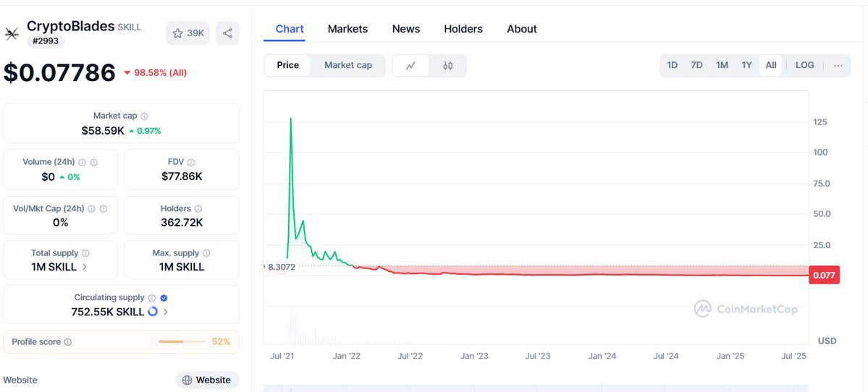
Task: Click the Jul '25 axis label
Action: pos(794,356)
